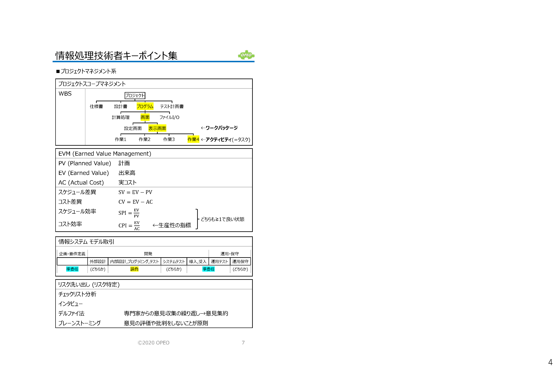Click the 生産性の指標 note
The height and width of the screenshot is (392, 558).
point(172,225)
